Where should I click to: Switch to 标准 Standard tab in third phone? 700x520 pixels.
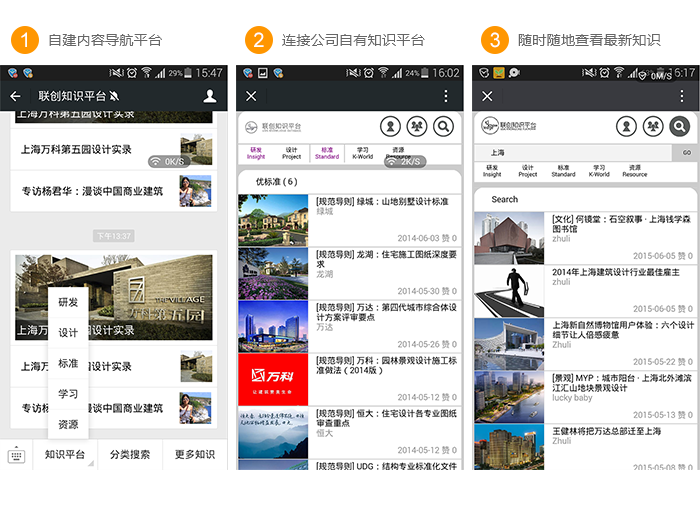(x=563, y=171)
